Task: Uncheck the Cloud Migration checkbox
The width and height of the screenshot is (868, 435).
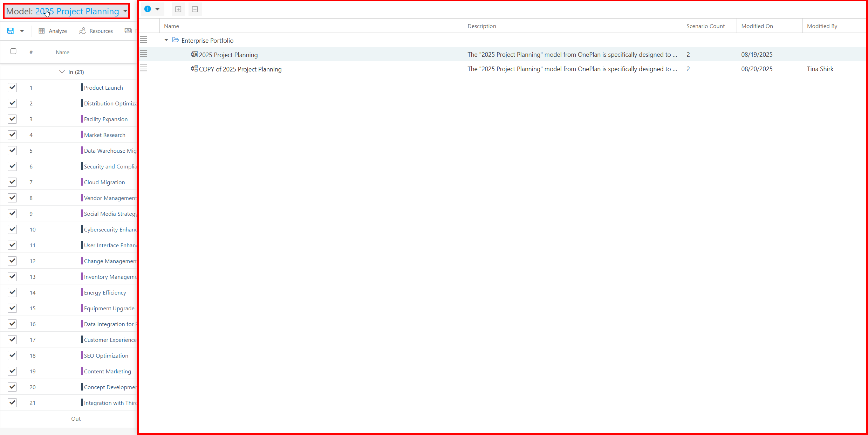Action: pos(12,182)
